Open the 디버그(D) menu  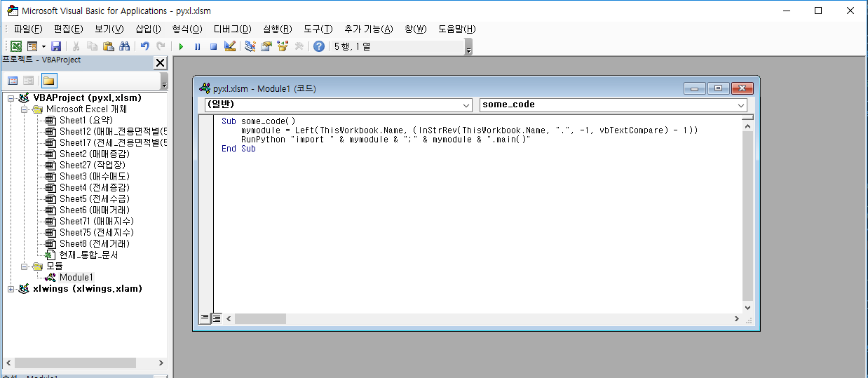[232, 29]
